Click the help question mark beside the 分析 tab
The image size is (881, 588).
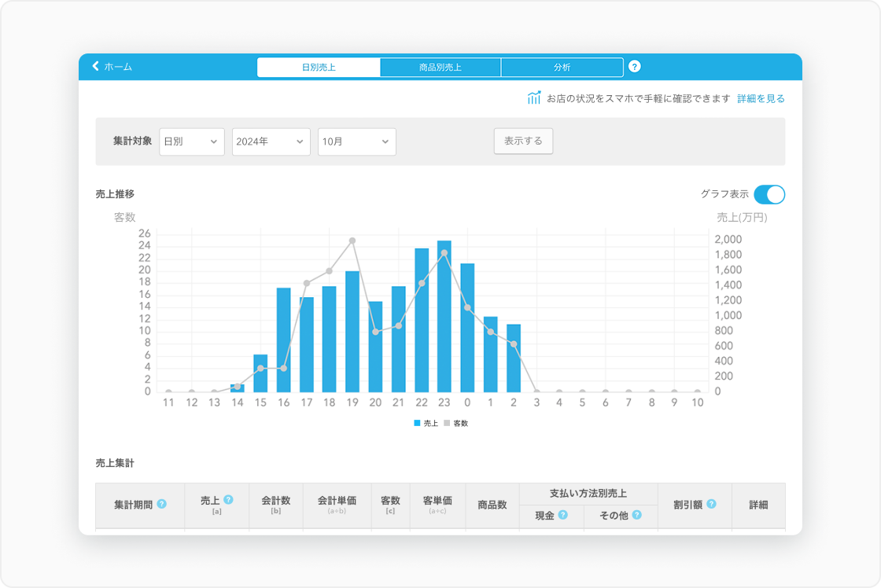click(635, 67)
